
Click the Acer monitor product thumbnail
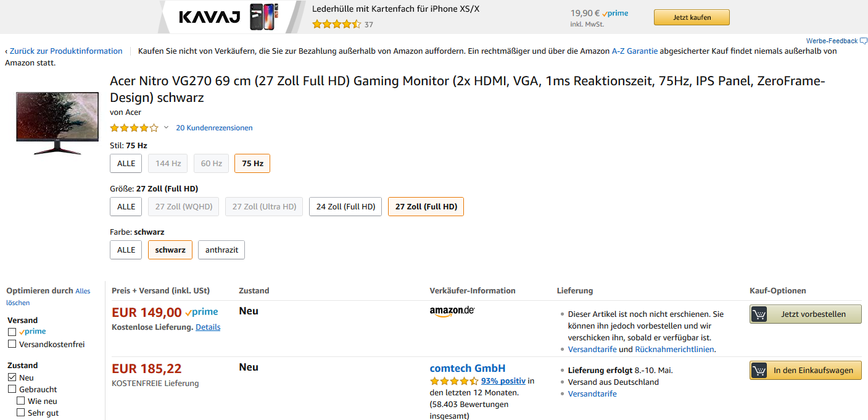point(57,123)
